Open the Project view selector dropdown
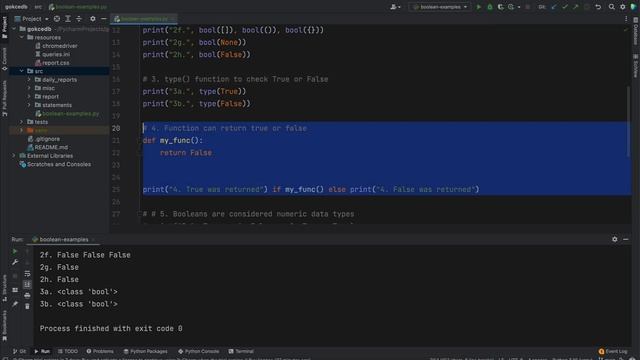Image resolution: width=640 pixels, height=360 pixels. click(32, 19)
